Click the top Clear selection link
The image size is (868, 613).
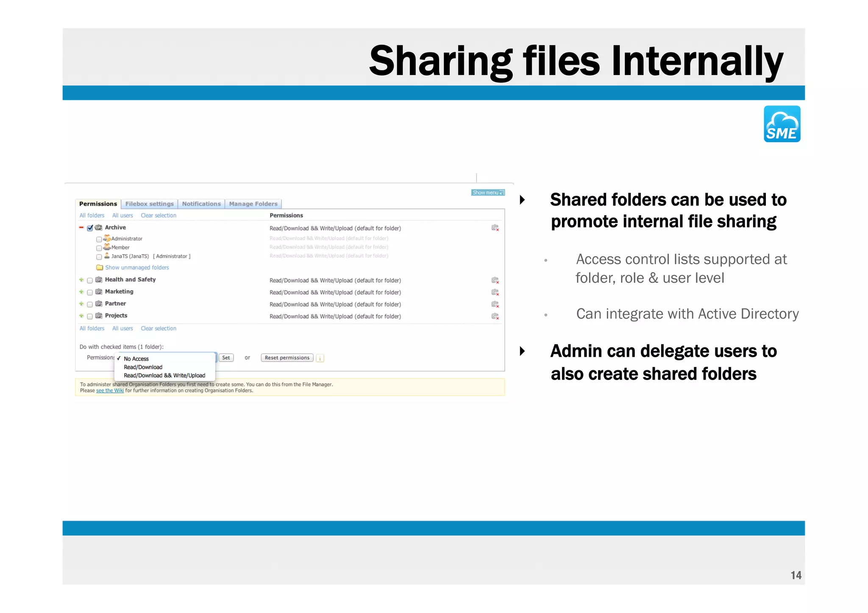tap(159, 216)
